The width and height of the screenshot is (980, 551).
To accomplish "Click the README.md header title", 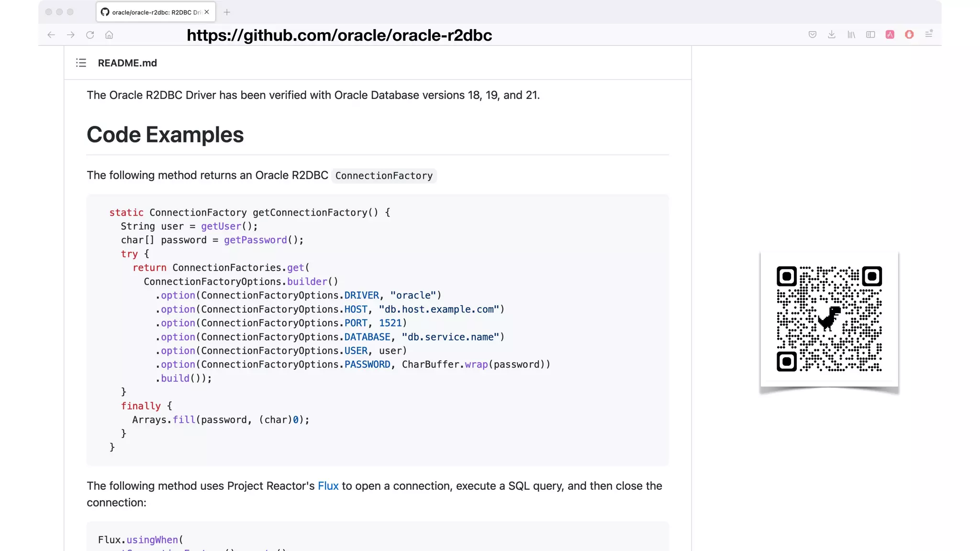I will 127,63.
